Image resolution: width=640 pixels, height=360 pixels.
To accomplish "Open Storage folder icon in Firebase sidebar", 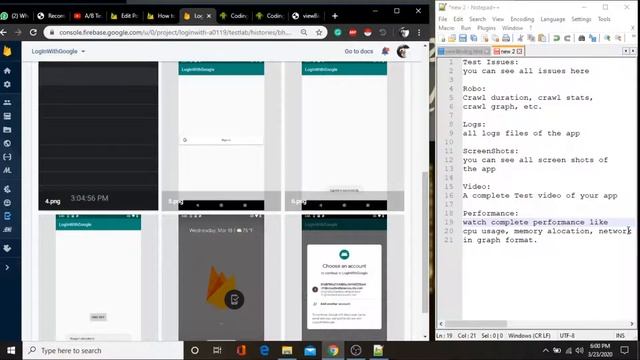I will click(7, 130).
